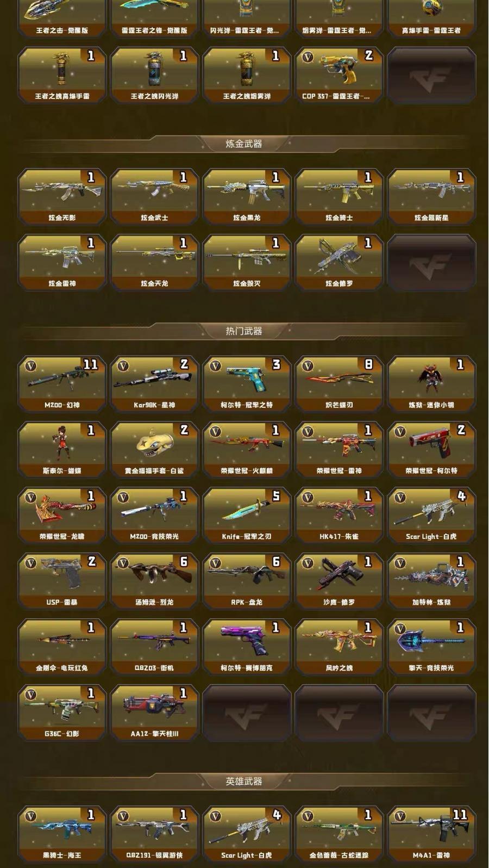Select the 炫金无影 rifle card

62,197
